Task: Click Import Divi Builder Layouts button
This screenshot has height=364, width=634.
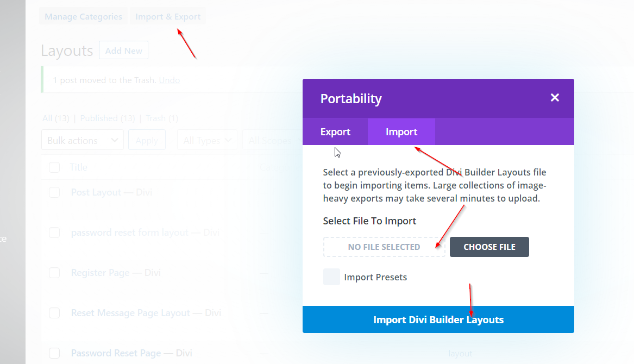Action: coord(438,319)
